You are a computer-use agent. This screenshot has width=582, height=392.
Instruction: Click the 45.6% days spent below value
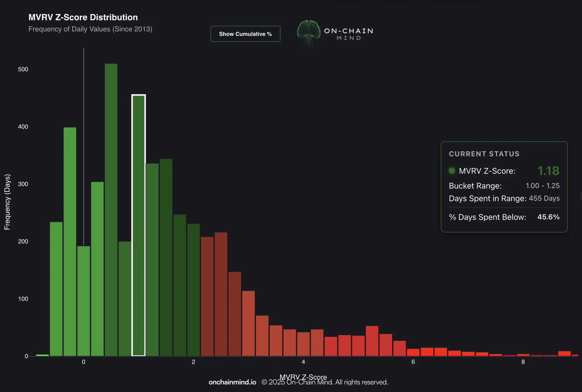point(548,217)
